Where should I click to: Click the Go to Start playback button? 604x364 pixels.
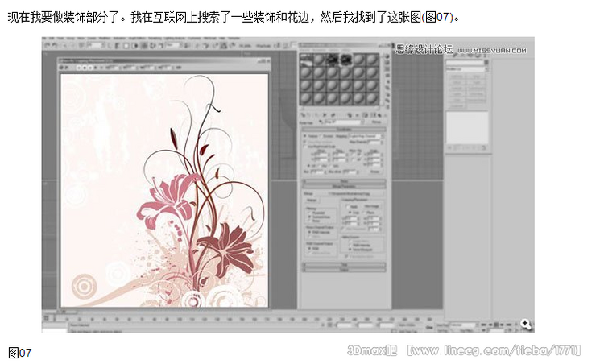pos(483,325)
